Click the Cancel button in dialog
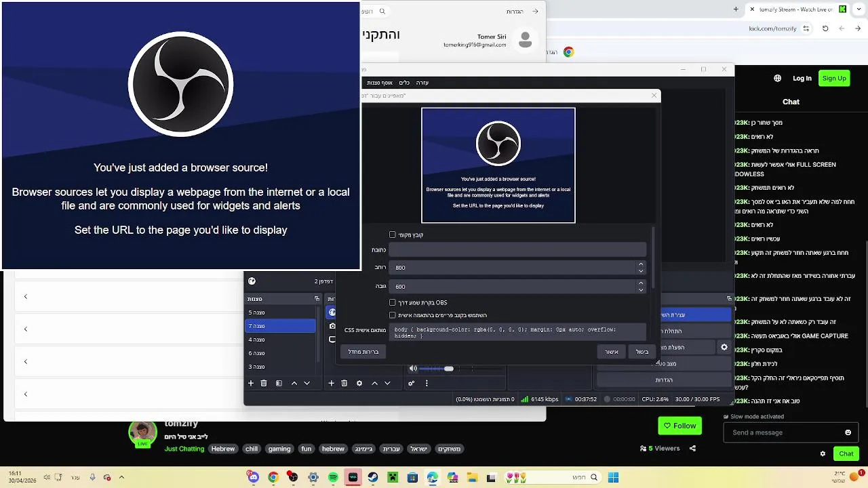The image size is (868, 488). (x=642, y=352)
